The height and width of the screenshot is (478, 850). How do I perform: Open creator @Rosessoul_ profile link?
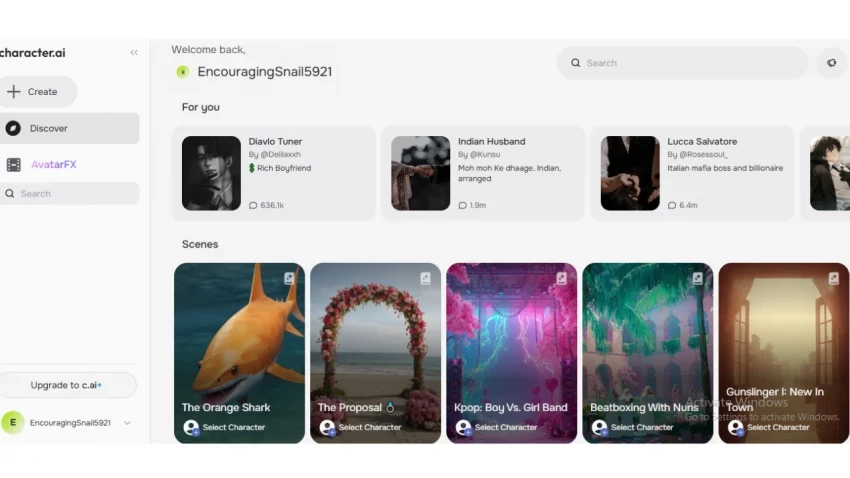coord(704,154)
